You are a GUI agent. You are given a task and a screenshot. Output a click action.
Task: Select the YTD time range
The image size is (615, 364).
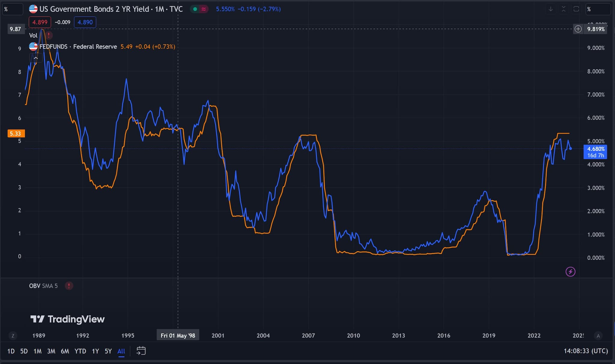tap(80, 351)
